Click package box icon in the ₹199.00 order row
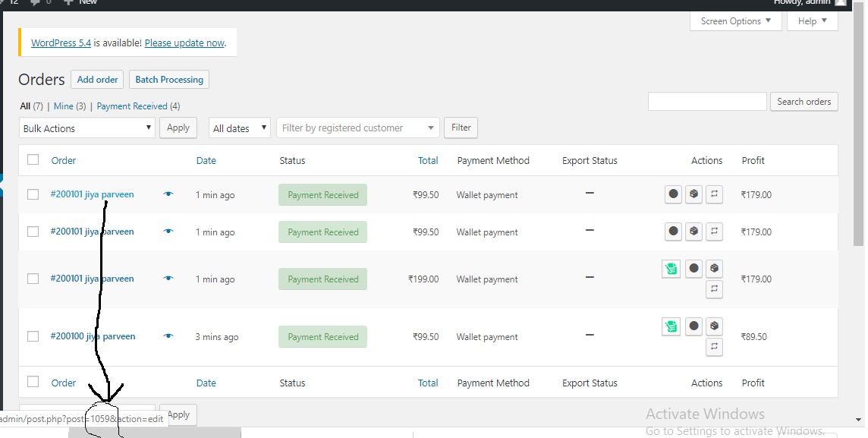This screenshot has height=438, width=868. [714, 269]
